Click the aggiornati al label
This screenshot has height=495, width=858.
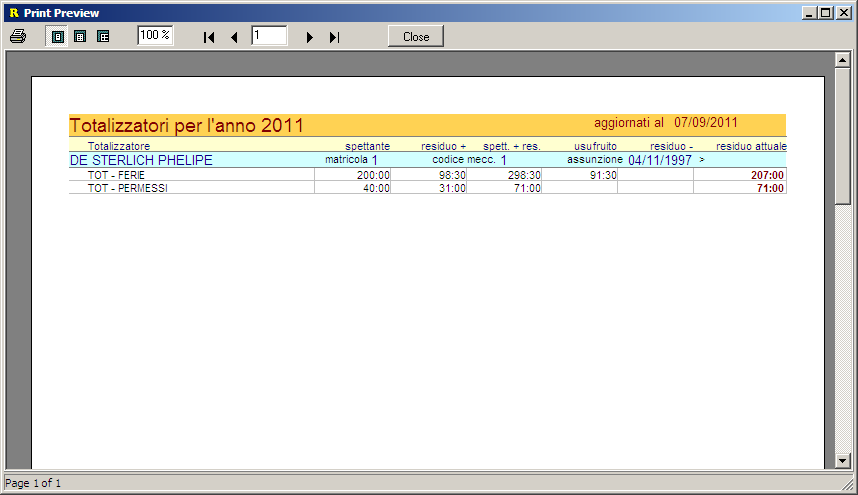[629, 123]
